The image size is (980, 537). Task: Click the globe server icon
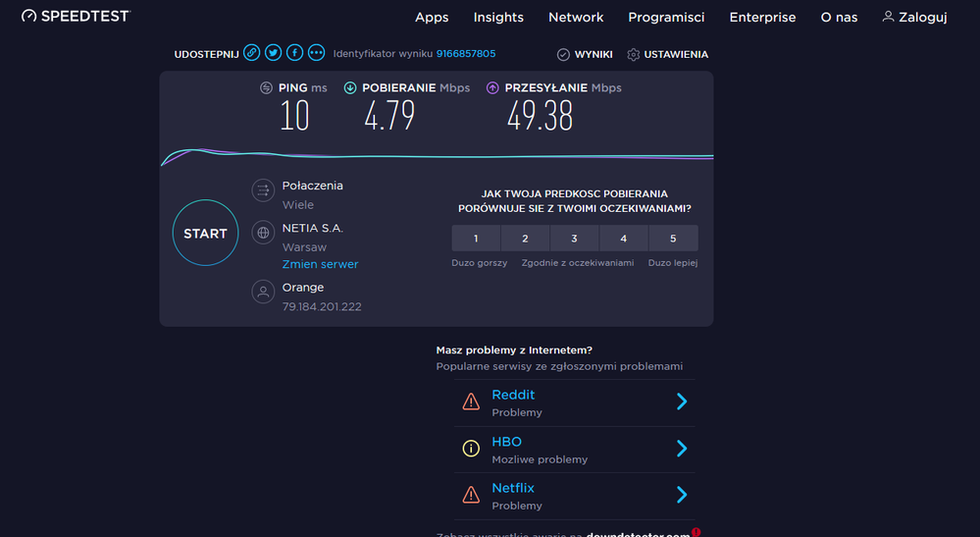point(263,233)
